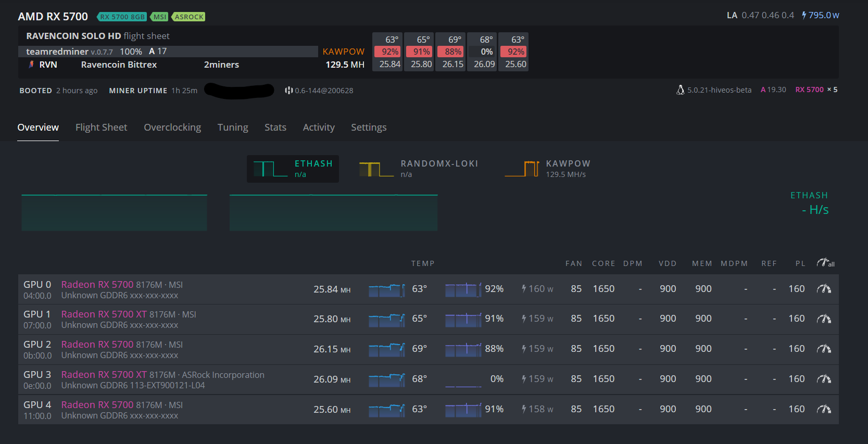Open overclock tuning icon for GPU 0
The height and width of the screenshot is (444, 868).
click(x=824, y=289)
